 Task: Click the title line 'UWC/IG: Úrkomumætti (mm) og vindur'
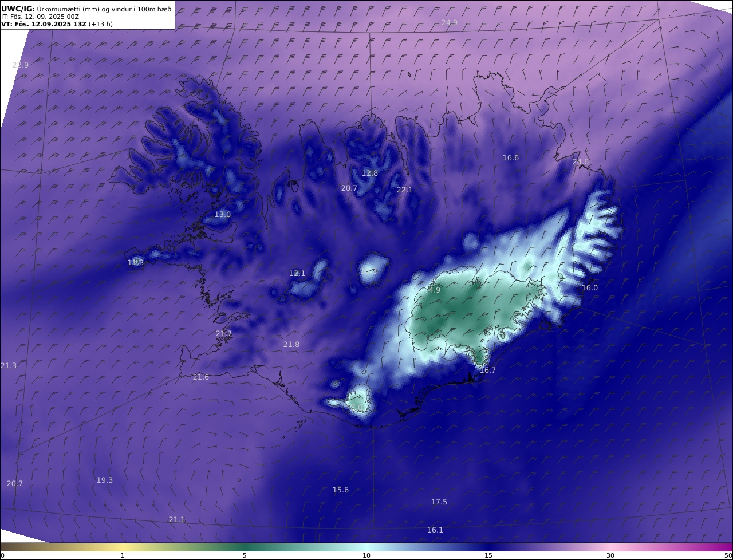[x=86, y=9]
